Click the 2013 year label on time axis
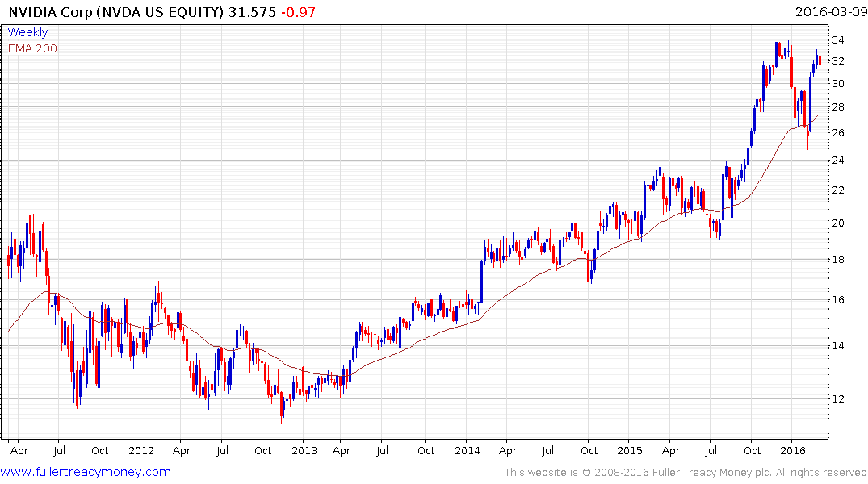This screenshot has width=868, height=484. click(x=304, y=450)
